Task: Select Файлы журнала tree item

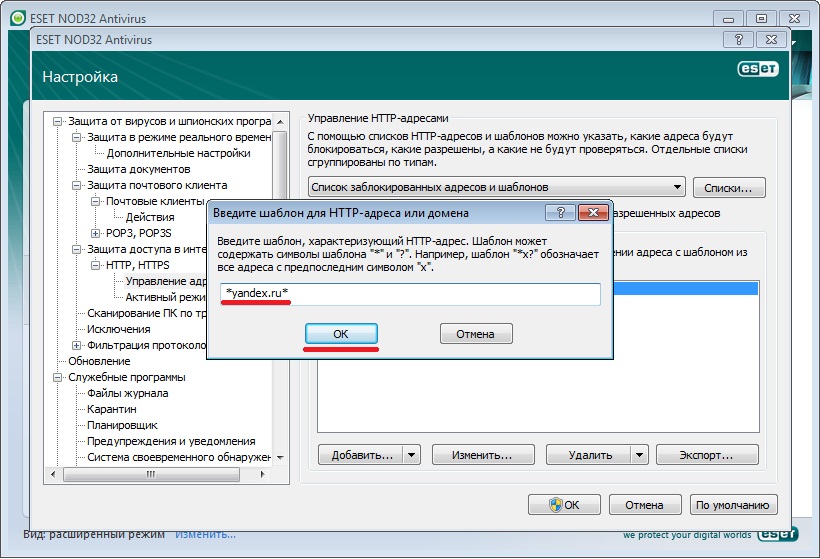Action: pyautogui.click(x=128, y=393)
